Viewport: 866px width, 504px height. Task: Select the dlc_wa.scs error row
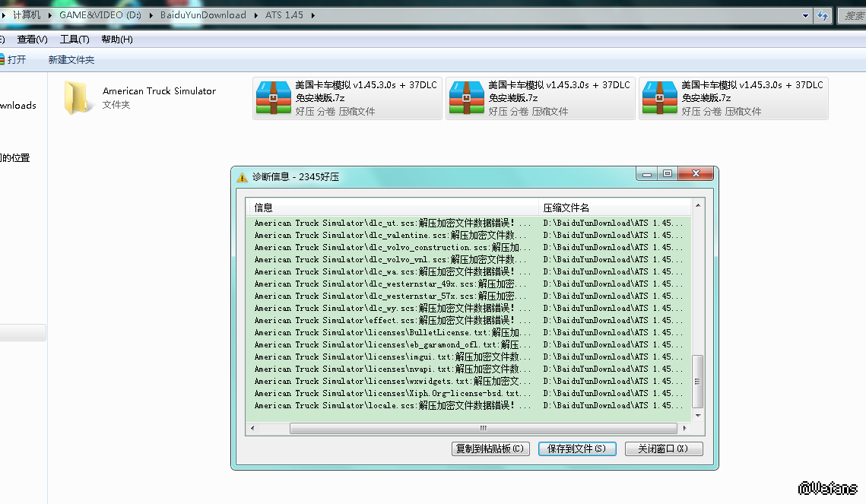(x=468, y=271)
